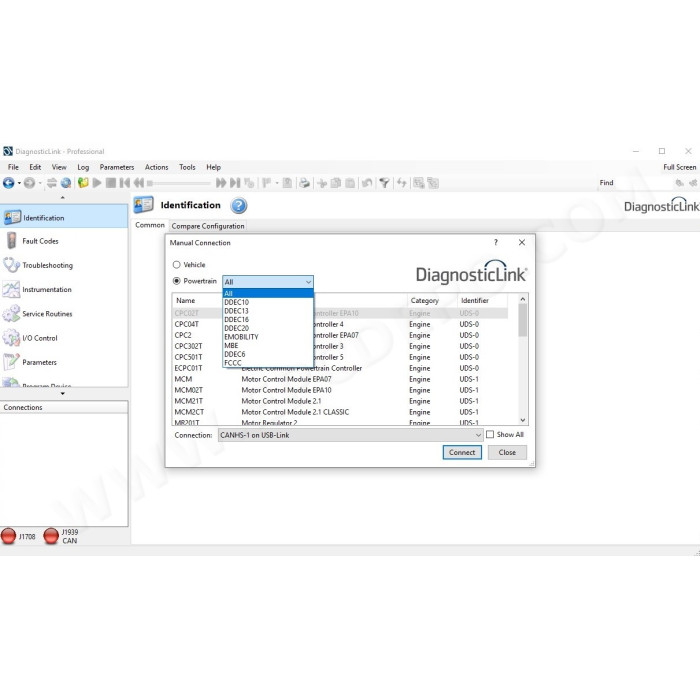Click the globe toolbar icon
This screenshot has height=700, width=700.
66,183
